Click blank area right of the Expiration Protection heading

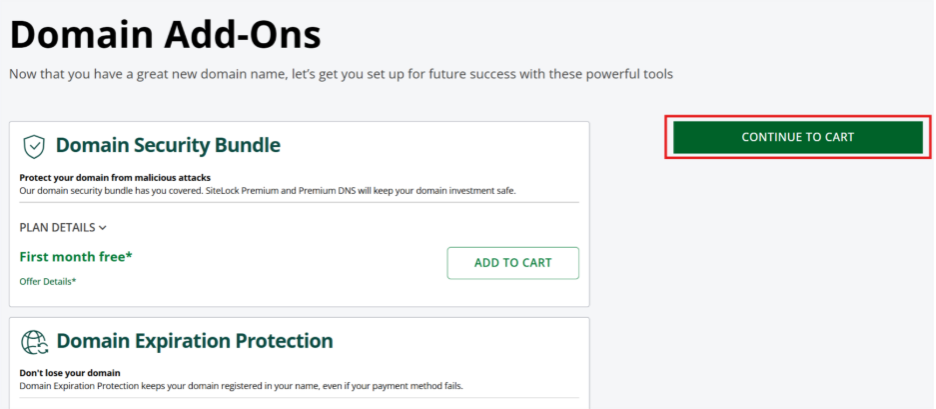coord(460,342)
